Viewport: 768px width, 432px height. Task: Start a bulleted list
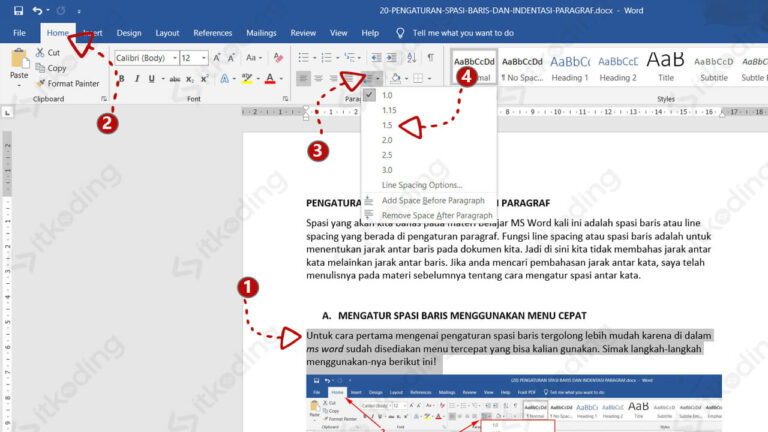[303, 58]
